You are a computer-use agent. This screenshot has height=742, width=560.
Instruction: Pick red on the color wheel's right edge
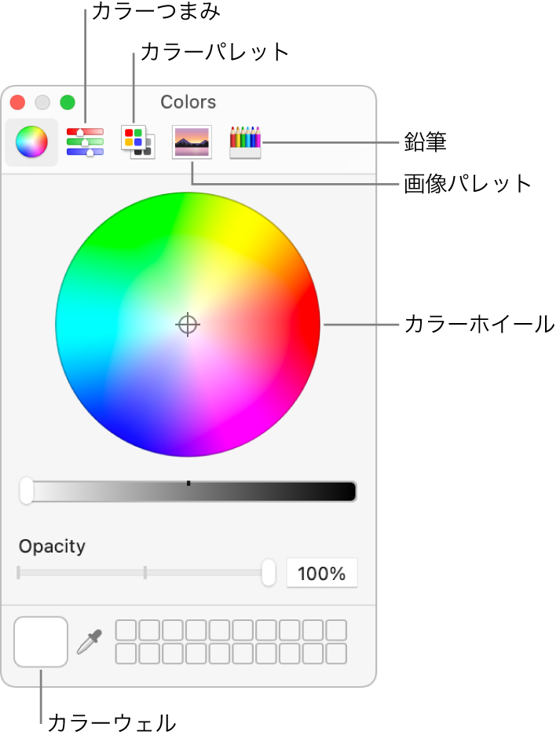(309, 324)
